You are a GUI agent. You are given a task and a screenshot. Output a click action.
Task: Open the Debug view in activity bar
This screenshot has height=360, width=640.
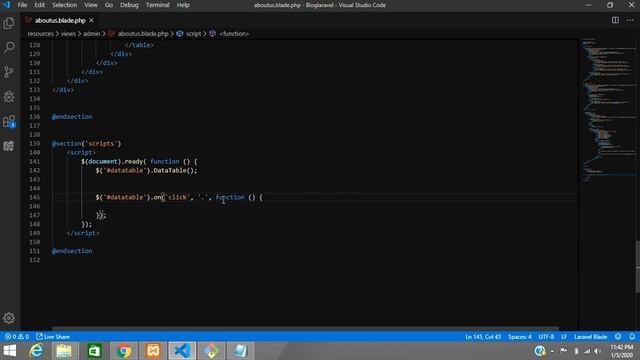click(9, 97)
